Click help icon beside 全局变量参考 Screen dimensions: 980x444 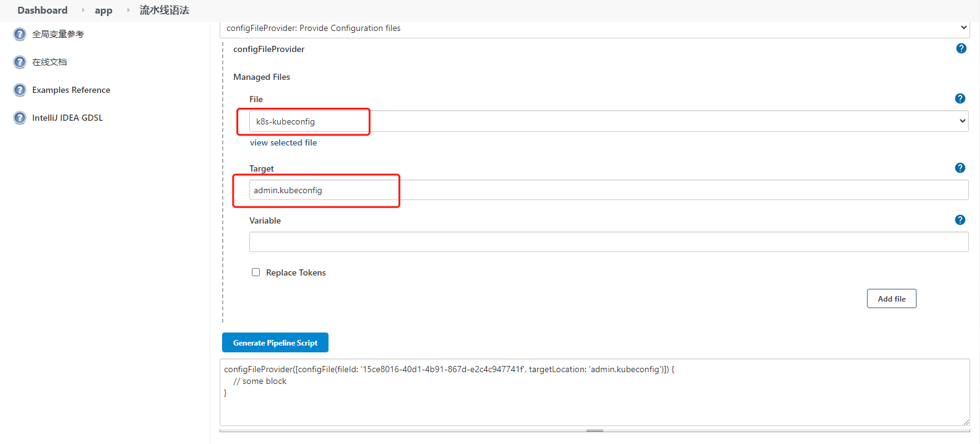(20, 34)
